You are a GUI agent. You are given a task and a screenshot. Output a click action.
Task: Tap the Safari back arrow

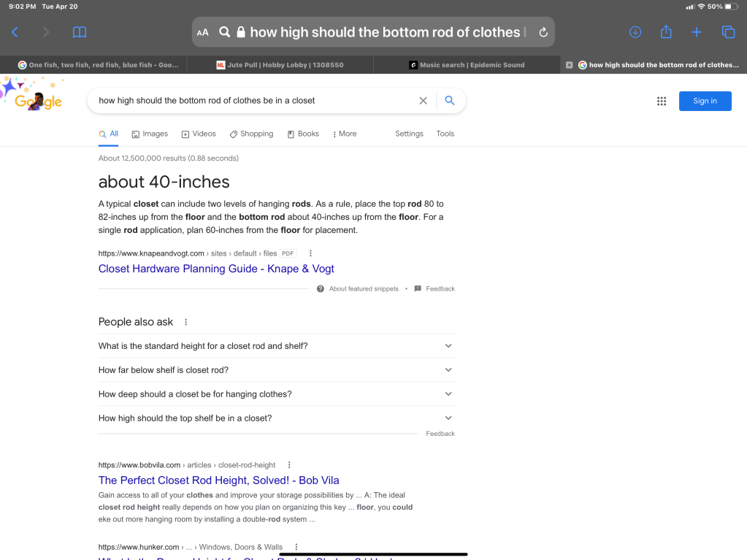click(x=15, y=32)
